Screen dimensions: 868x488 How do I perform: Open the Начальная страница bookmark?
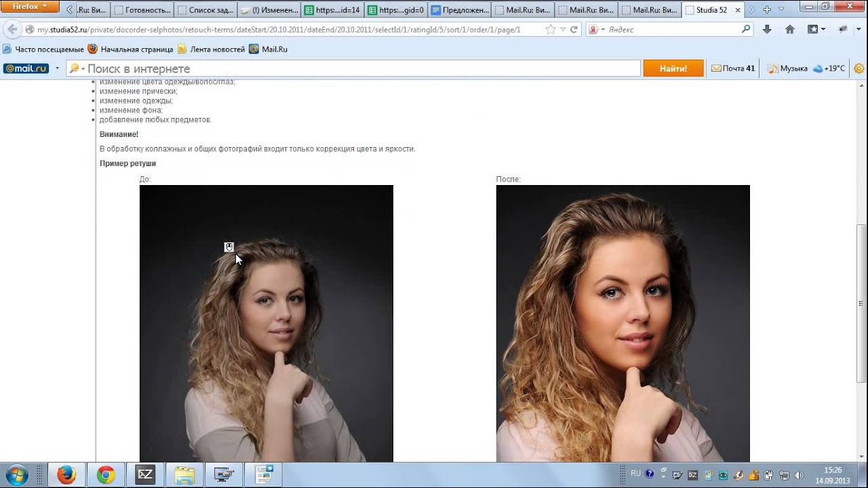click(131, 49)
